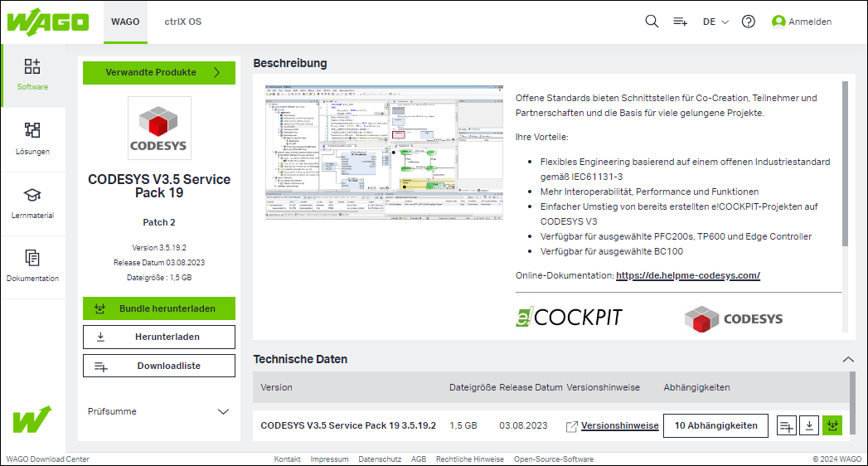Click the Anmelden login link
The width and height of the screenshot is (868, 466).
pos(810,22)
